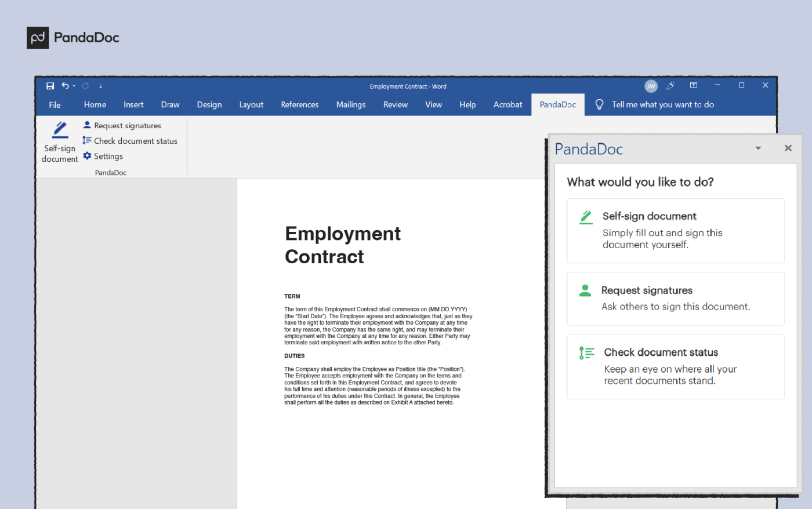Choose the Check document status card in pane
Viewport: 812px width, 509px height.
[676, 367]
